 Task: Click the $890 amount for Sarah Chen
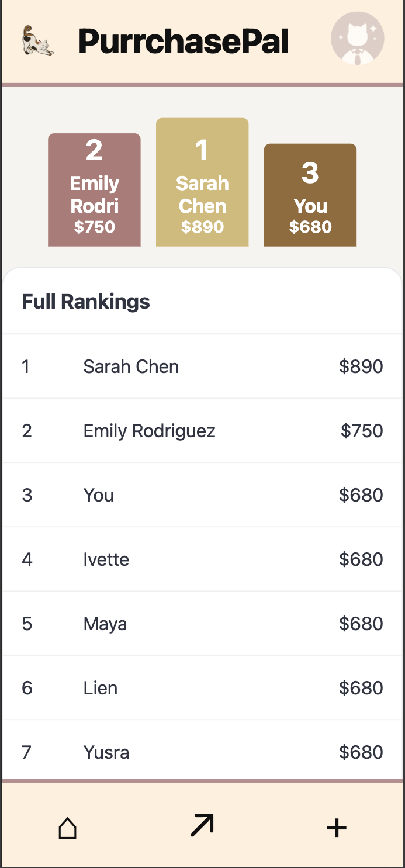(361, 366)
